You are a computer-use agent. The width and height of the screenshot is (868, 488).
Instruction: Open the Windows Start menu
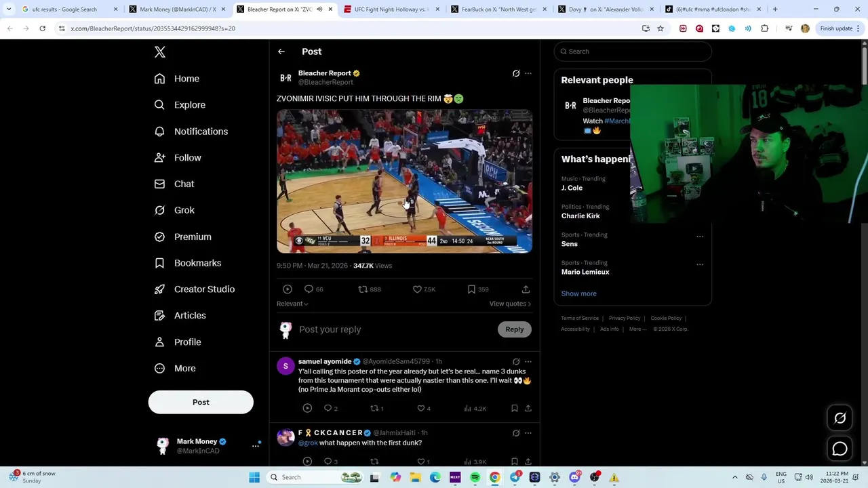(x=254, y=477)
